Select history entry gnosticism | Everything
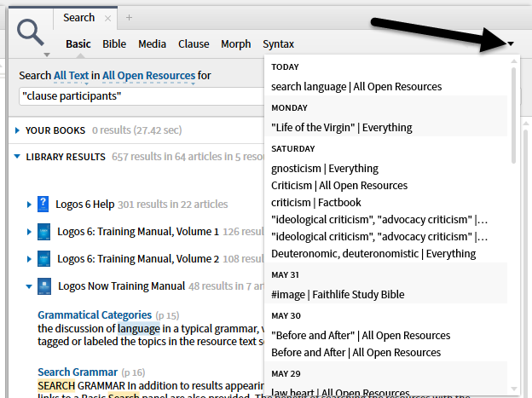 [325, 169]
